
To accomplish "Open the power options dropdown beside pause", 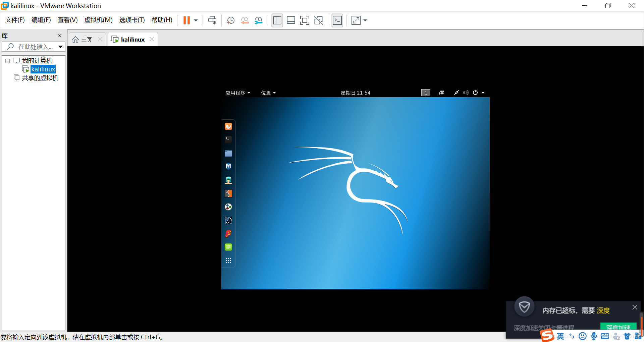I will [x=196, y=20].
